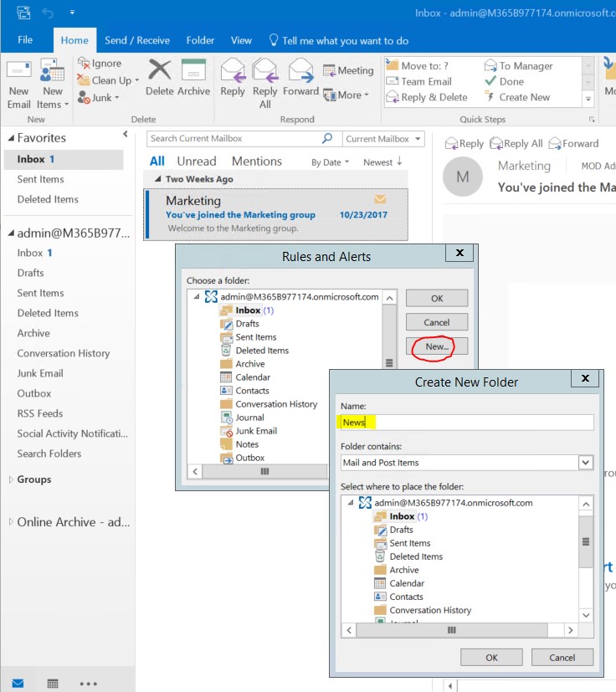The image size is (616, 692).
Task: Open the navigation bar ellipsis options
Action: [x=89, y=684]
